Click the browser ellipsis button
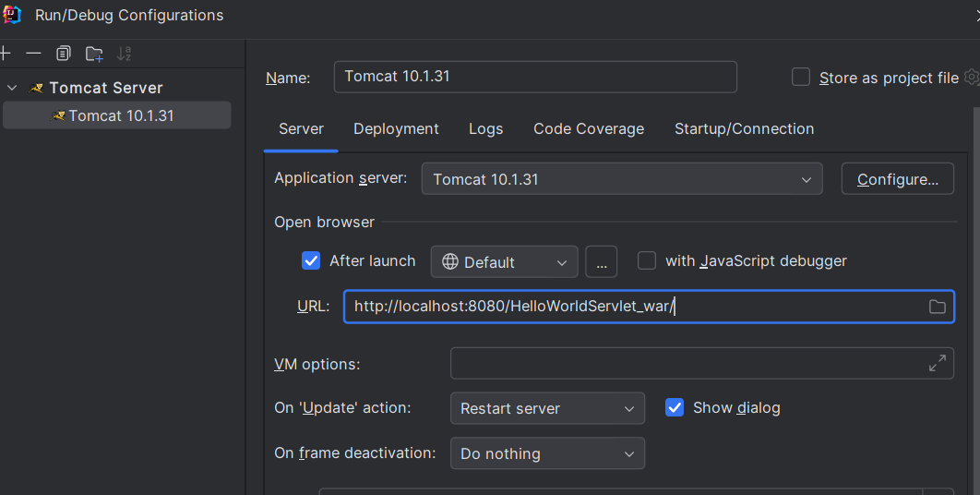This screenshot has width=980, height=495. (602, 261)
